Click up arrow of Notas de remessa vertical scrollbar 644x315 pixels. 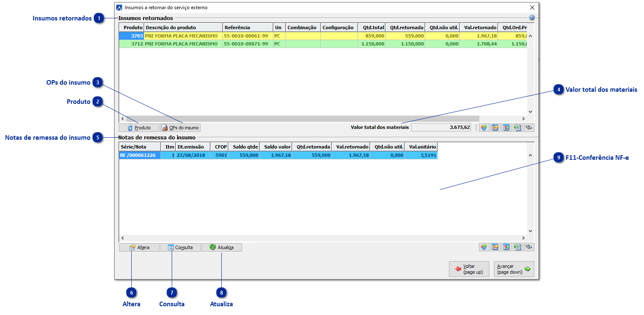531,155
